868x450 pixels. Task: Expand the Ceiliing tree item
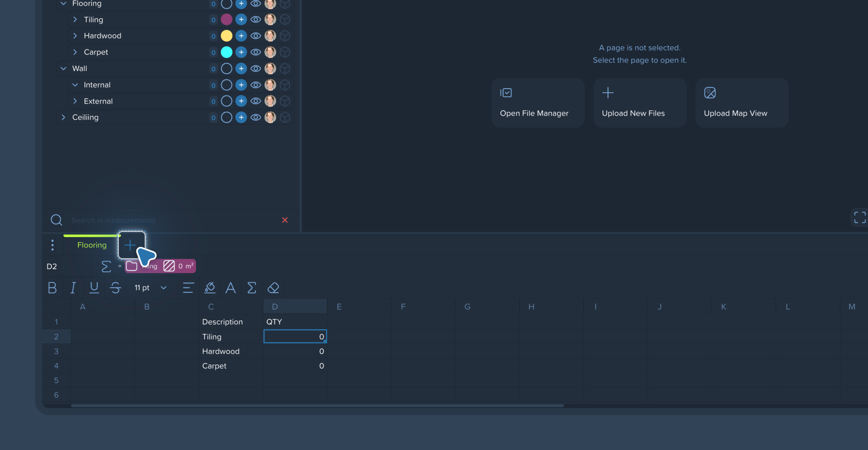pos(63,117)
